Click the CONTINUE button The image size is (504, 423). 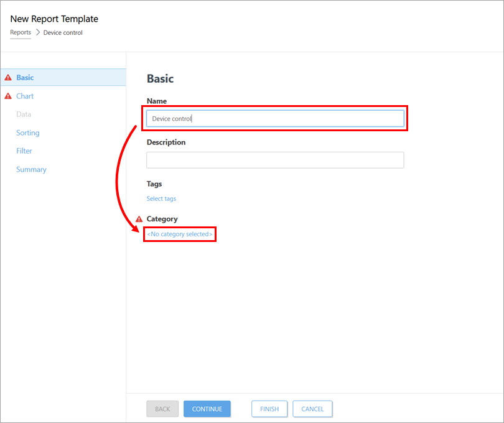pyautogui.click(x=207, y=409)
